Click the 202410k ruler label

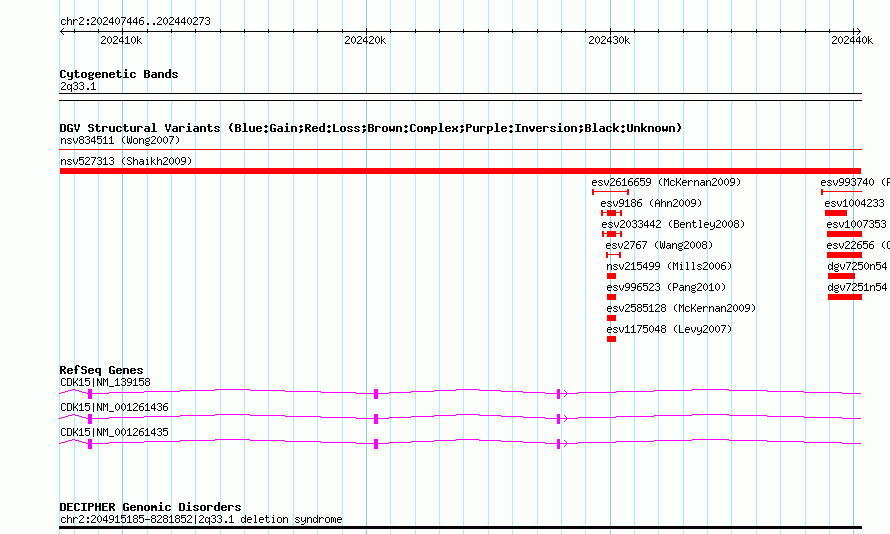tap(121, 40)
